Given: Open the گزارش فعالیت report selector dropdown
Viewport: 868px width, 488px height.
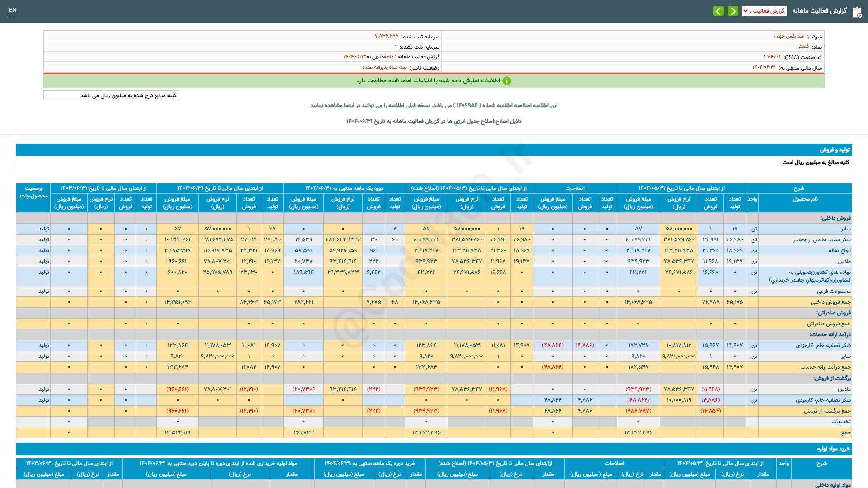Looking at the screenshot, I should pos(764,11).
